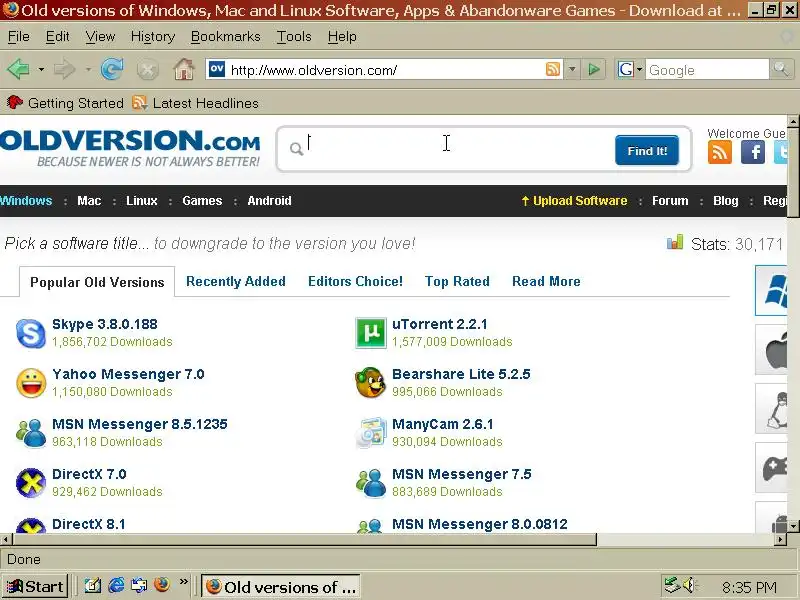Screen dimensions: 800x600
Task: Click the stats bar chart icon
Action: click(x=674, y=242)
